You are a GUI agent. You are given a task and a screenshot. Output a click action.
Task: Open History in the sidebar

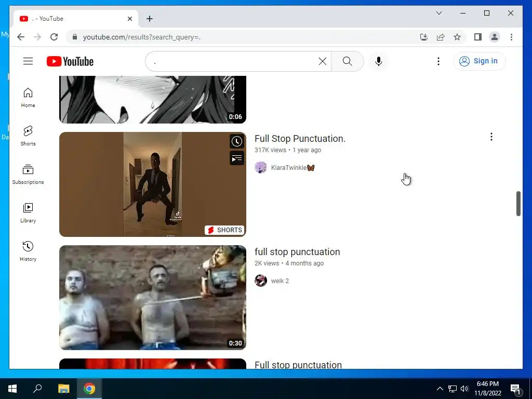pyautogui.click(x=28, y=251)
